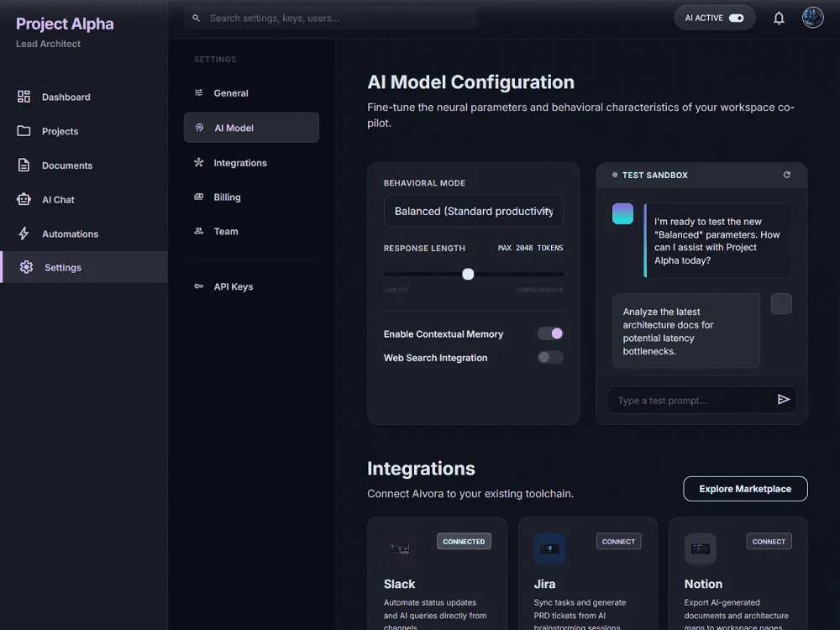Switch to the Billing settings tab
840x630 pixels.
[x=251, y=197]
